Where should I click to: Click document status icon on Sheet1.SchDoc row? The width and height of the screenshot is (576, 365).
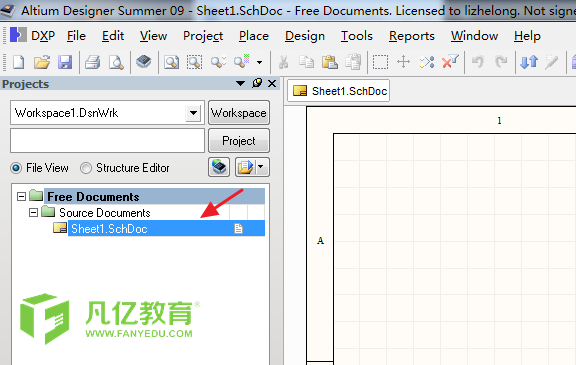pos(238,229)
